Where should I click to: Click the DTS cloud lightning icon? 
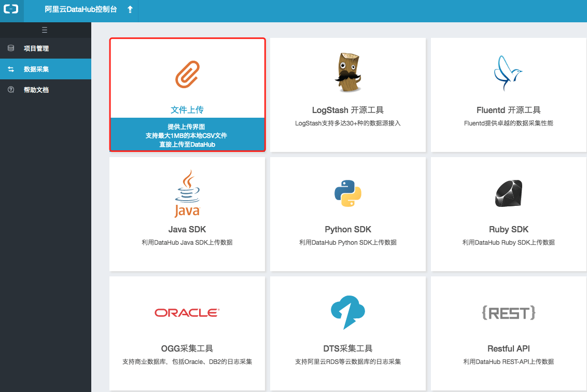[x=348, y=312]
